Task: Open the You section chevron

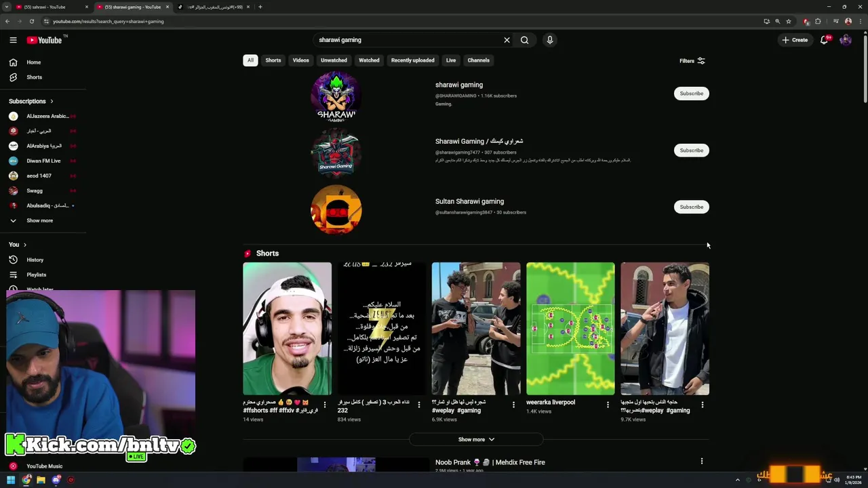Action: [x=25, y=245]
